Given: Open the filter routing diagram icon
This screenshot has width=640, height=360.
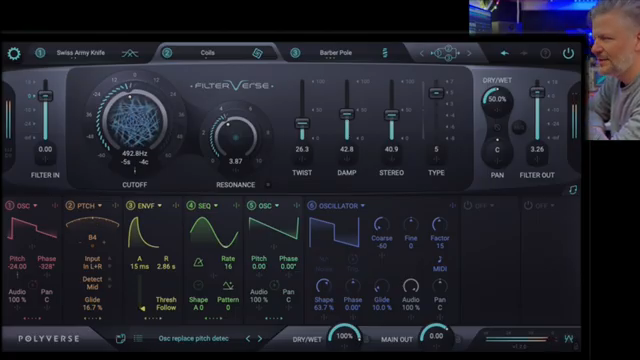Looking at the screenshot, I should tap(445, 53).
